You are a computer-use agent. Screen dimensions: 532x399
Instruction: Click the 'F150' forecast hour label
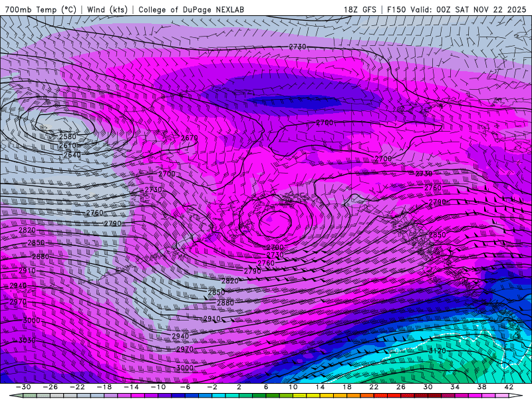point(396,9)
